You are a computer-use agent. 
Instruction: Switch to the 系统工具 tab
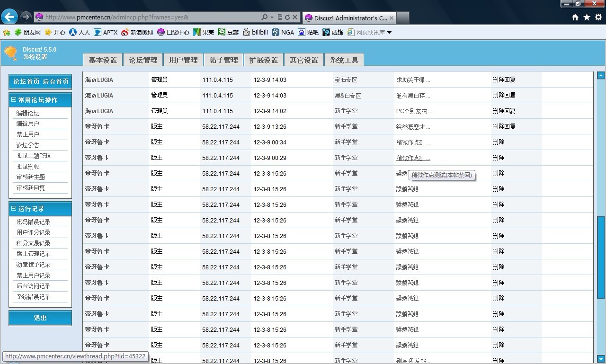[x=344, y=60]
